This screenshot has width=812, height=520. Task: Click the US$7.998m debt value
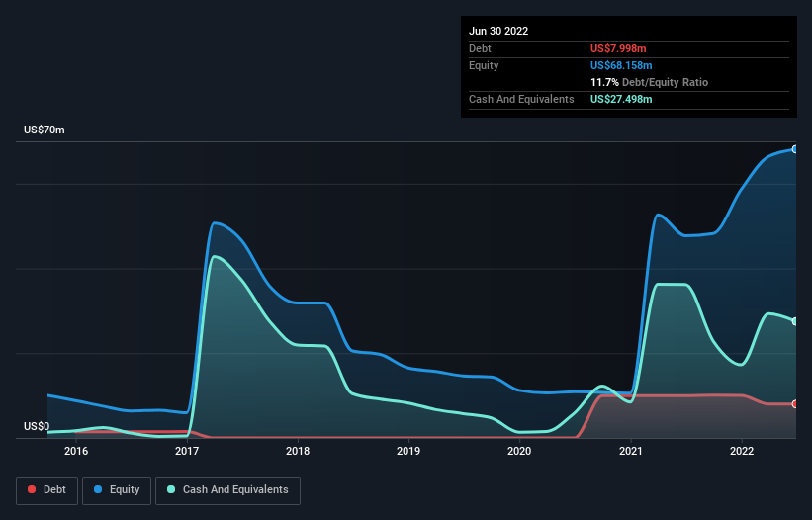[x=618, y=48]
